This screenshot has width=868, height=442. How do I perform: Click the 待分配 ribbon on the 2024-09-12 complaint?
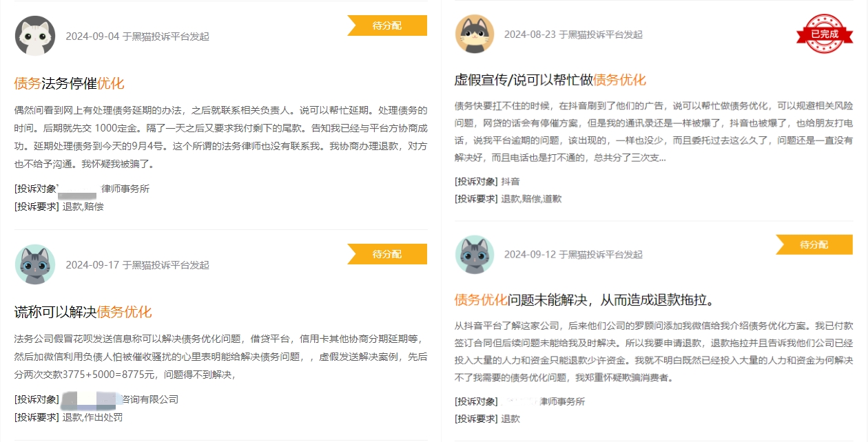tap(814, 244)
